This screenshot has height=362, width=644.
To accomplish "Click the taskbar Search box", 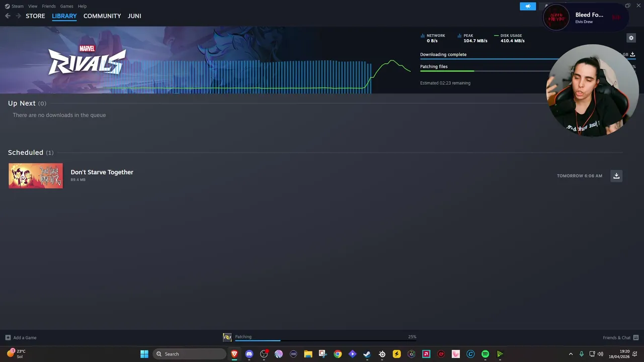I will point(189,354).
